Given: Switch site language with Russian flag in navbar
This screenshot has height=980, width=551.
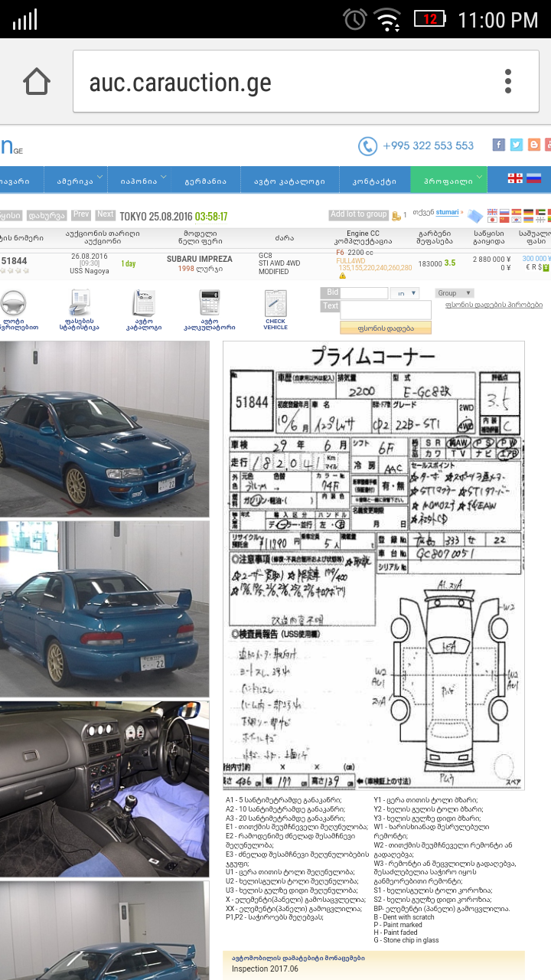Looking at the screenshot, I should pos(533,178).
